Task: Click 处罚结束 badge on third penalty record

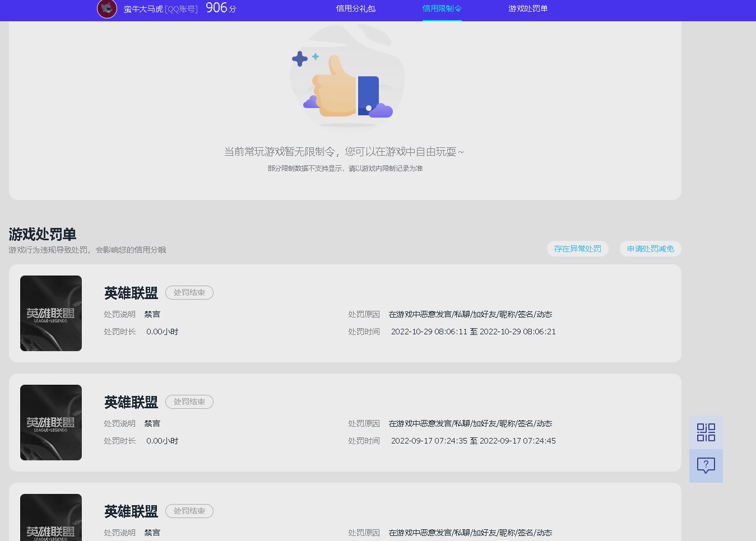Action: click(189, 511)
